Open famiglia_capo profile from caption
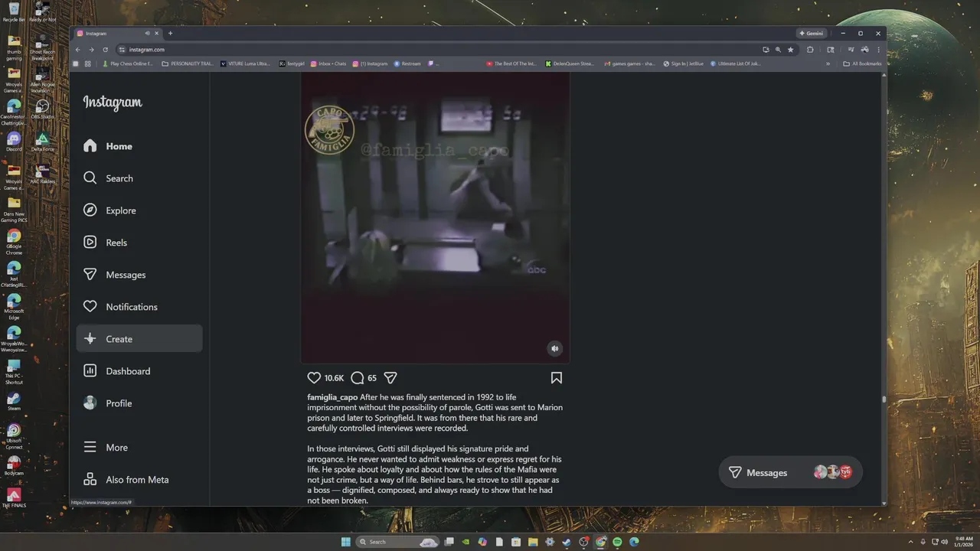Screen dimensions: 980x551 pos(332,398)
